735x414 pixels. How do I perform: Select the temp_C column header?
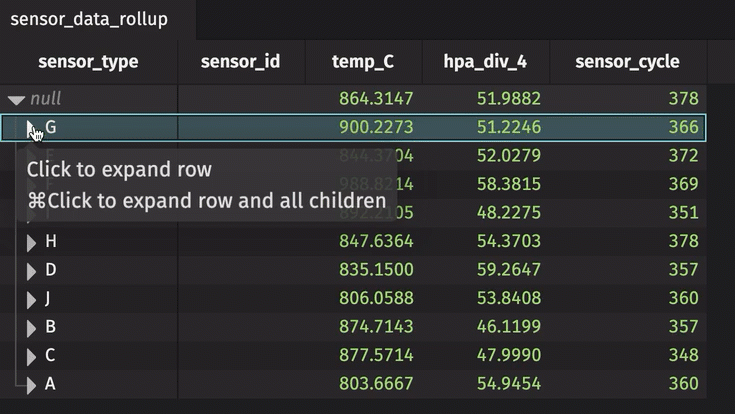coord(363,62)
